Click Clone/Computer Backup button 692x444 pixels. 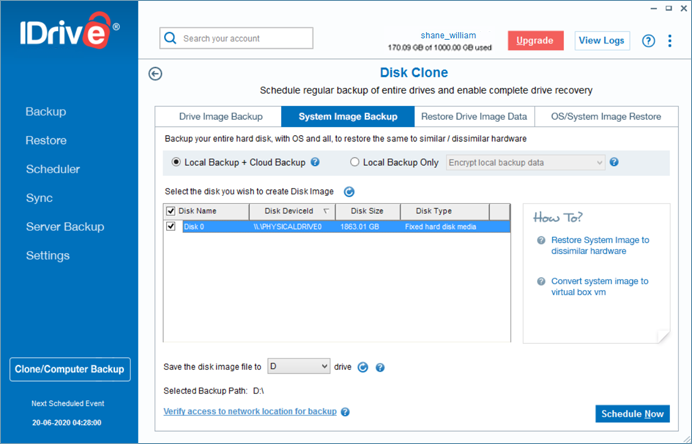(x=70, y=369)
